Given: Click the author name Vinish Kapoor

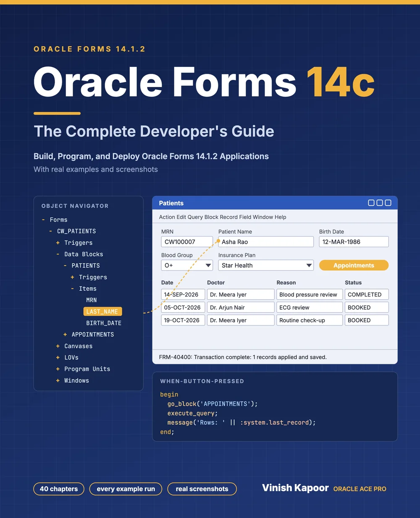Looking at the screenshot, I should click(295, 488).
